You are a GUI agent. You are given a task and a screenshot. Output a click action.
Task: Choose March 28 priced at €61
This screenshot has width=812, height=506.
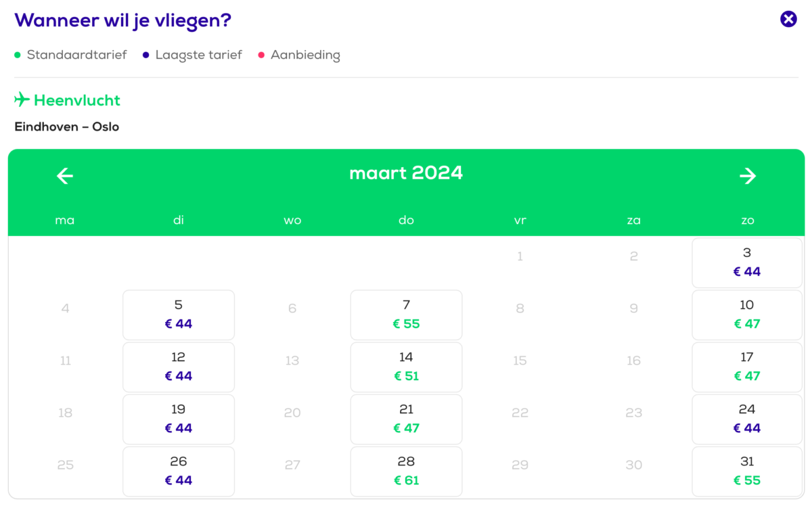[x=406, y=471]
